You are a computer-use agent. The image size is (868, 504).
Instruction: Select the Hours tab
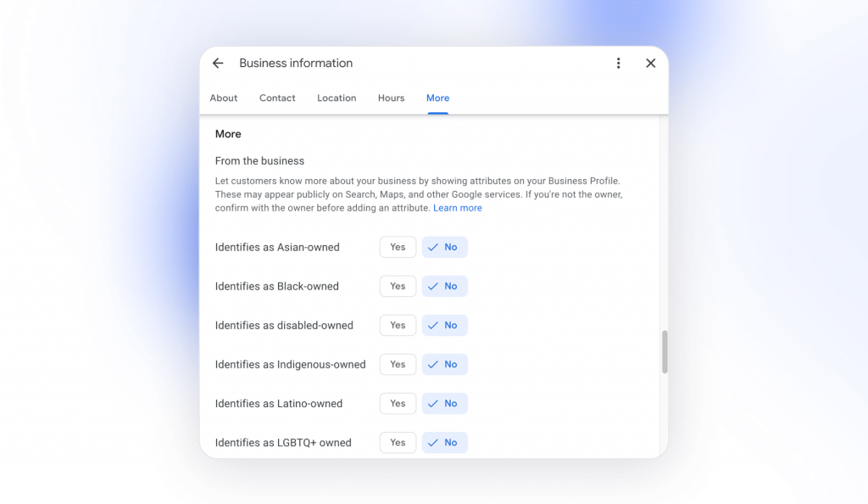coord(391,98)
